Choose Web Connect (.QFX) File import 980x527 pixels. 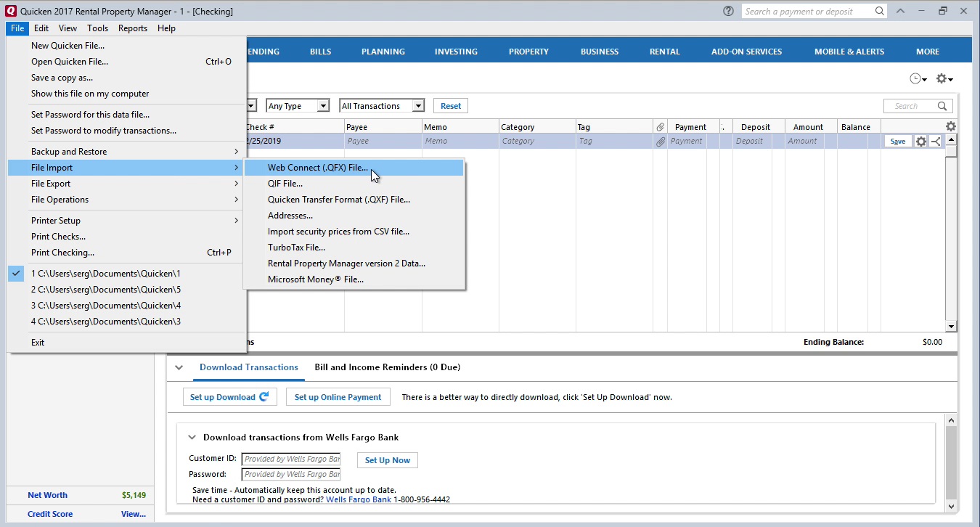point(354,168)
